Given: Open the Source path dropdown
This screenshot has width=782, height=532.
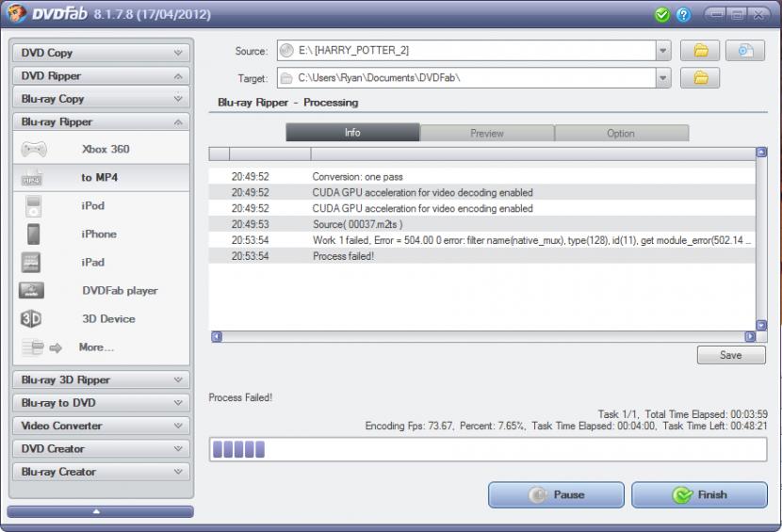Looking at the screenshot, I should [663, 51].
